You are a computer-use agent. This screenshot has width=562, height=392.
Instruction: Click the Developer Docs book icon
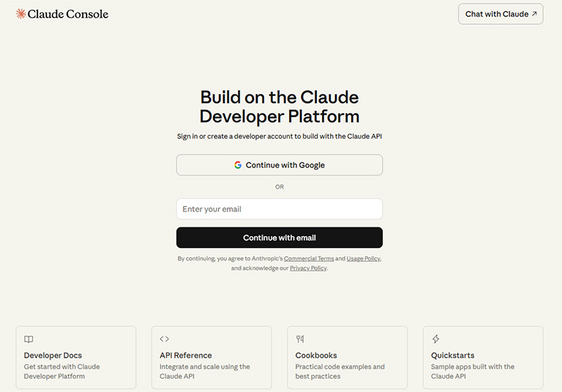tap(29, 339)
